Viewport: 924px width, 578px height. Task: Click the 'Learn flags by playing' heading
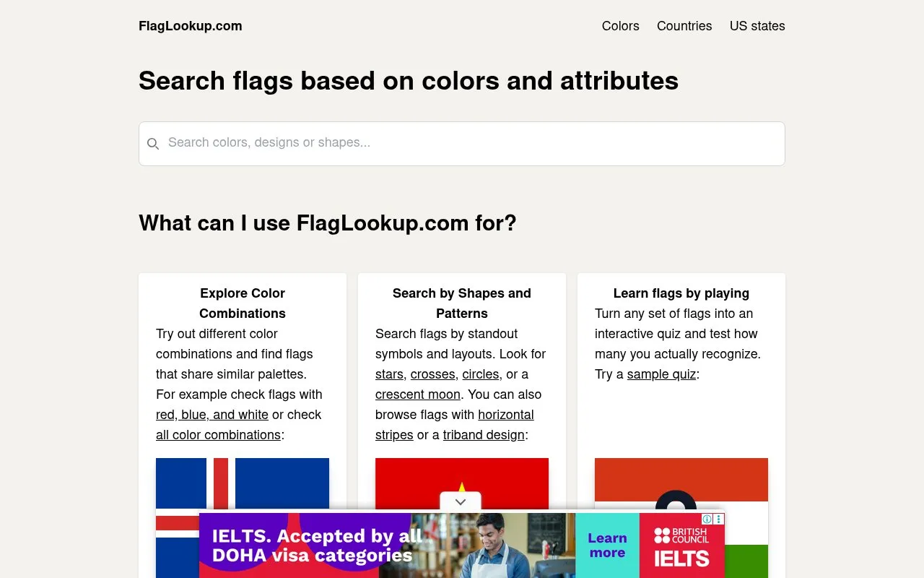(x=681, y=293)
